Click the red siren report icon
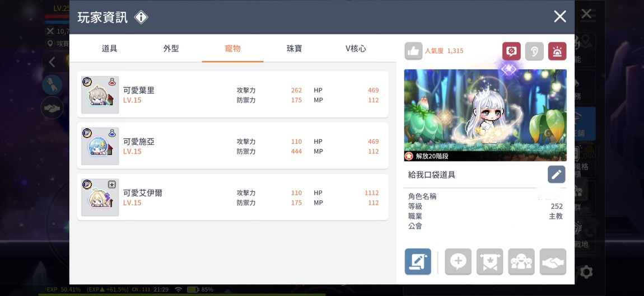Image resolution: width=644 pixels, height=296 pixels. click(557, 51)
